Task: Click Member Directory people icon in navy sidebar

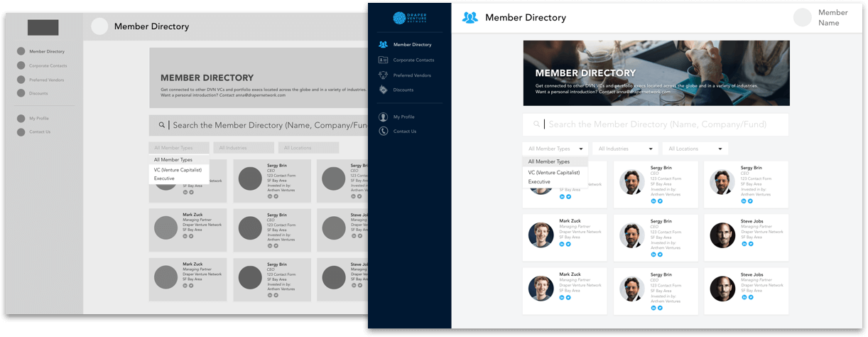Action: point(384,45)
